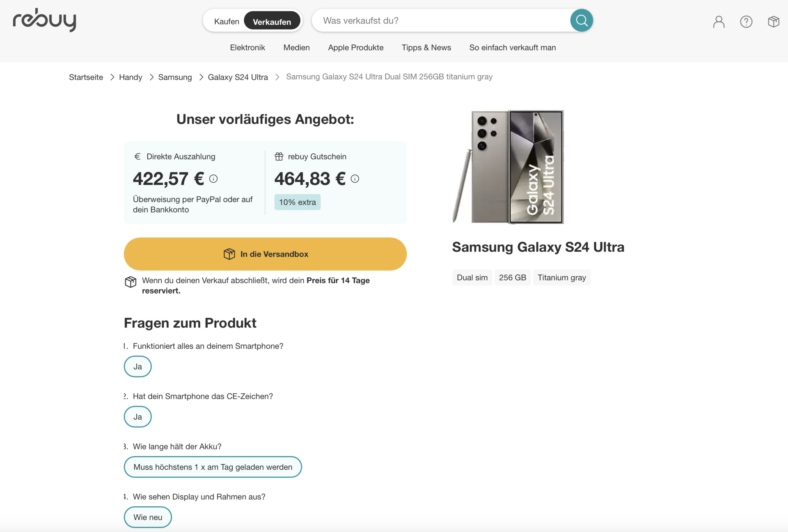Go to rebuy logo homepage
Image resolution: width=788 pixels, height=532 pixels.
tap(44, 20)
